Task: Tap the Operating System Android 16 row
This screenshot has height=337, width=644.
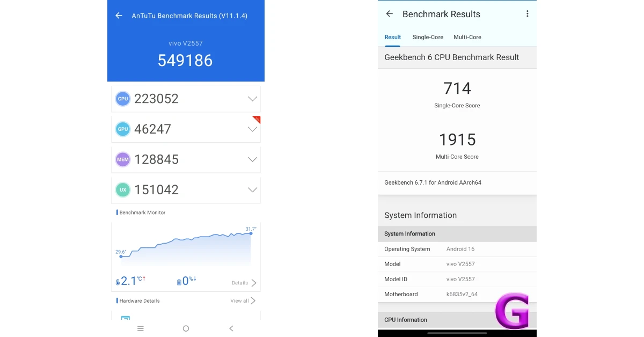Action: click(x=457, y=249)
